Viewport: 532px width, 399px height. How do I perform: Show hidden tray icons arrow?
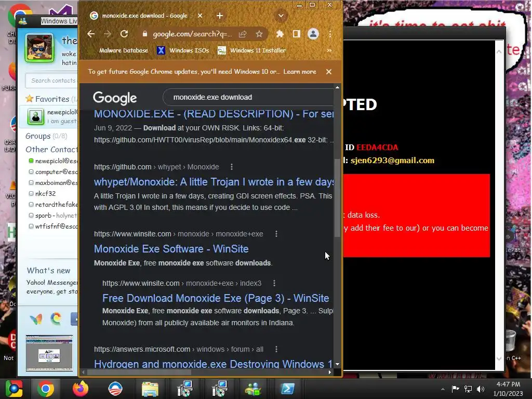click(x=443, y=389)
